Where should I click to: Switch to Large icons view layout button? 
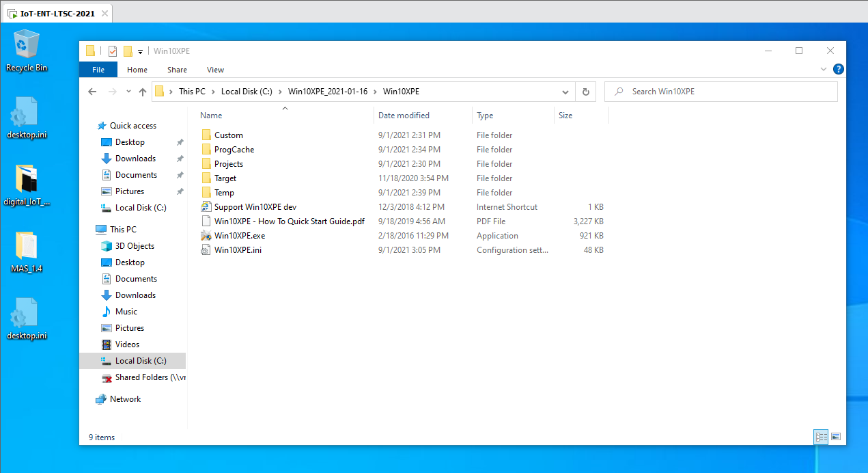click(836, 437)
